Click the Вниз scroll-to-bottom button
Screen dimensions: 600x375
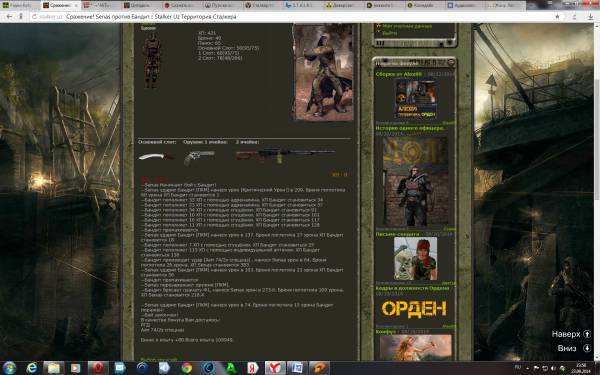point(574,348)
